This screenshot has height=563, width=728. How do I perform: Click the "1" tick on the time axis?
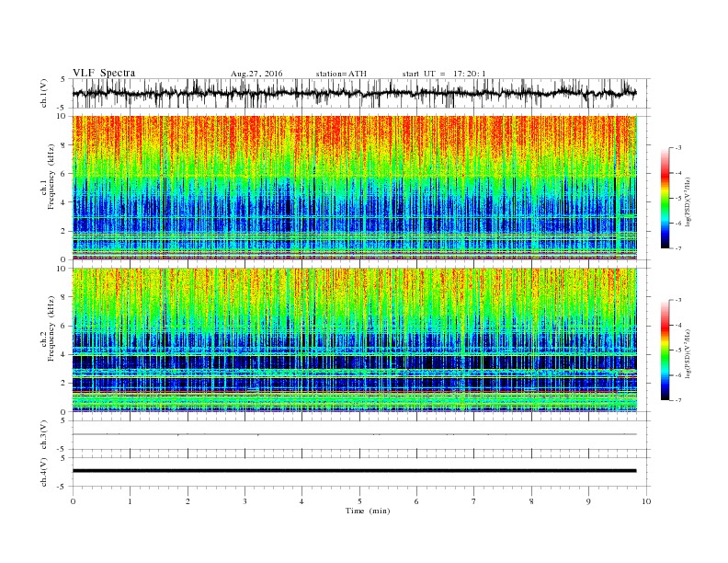[130, 501]
